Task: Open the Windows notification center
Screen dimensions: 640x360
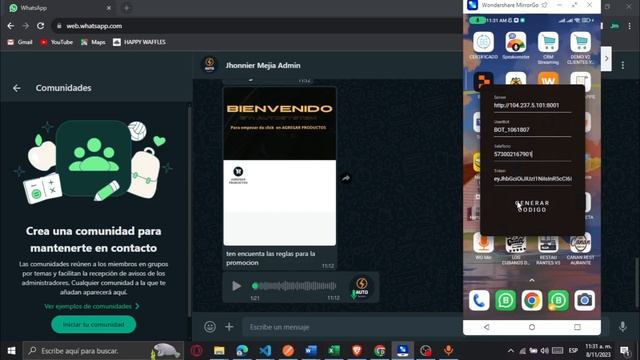Action: pyautogui.click(x=624, y=351)
